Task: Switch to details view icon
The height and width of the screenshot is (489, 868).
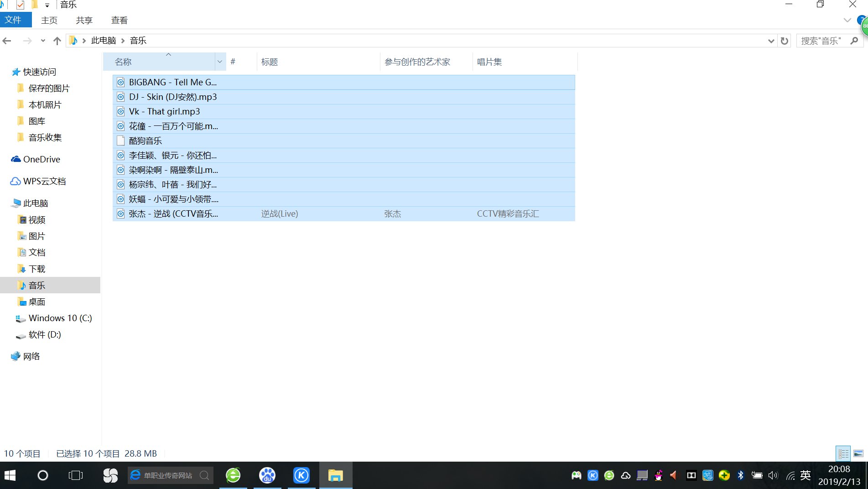Action: click(x=843, y=453)
